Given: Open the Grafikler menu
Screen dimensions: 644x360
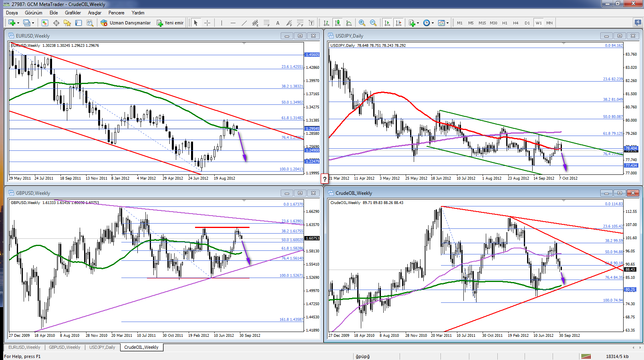Looking at the screenshot, I should [73, 13].
